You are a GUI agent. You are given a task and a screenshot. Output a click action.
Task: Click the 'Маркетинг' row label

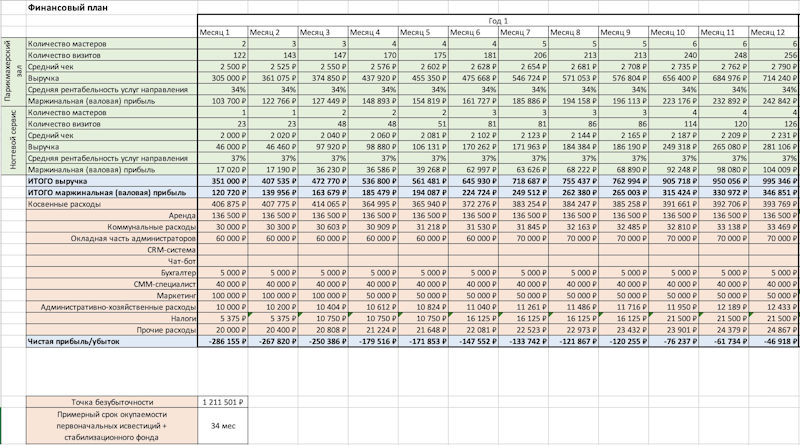coord(112,295)
